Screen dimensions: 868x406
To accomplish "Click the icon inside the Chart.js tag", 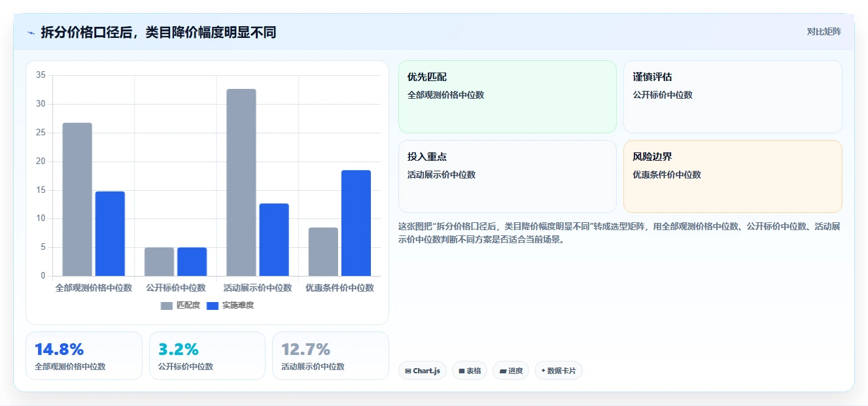I will pos(408,371).
